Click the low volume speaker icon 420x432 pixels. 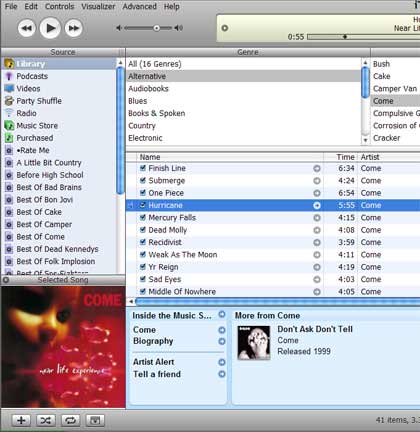click(119, 28)
